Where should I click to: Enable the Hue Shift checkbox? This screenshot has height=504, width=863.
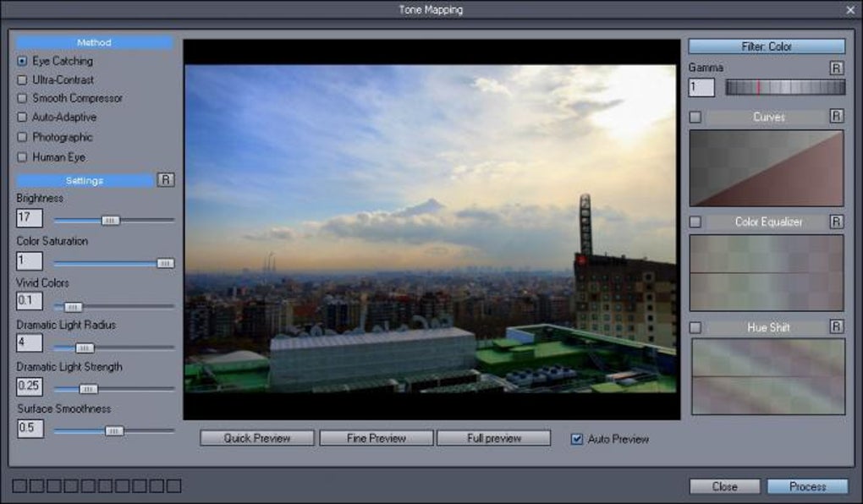(x=695, y=327)
